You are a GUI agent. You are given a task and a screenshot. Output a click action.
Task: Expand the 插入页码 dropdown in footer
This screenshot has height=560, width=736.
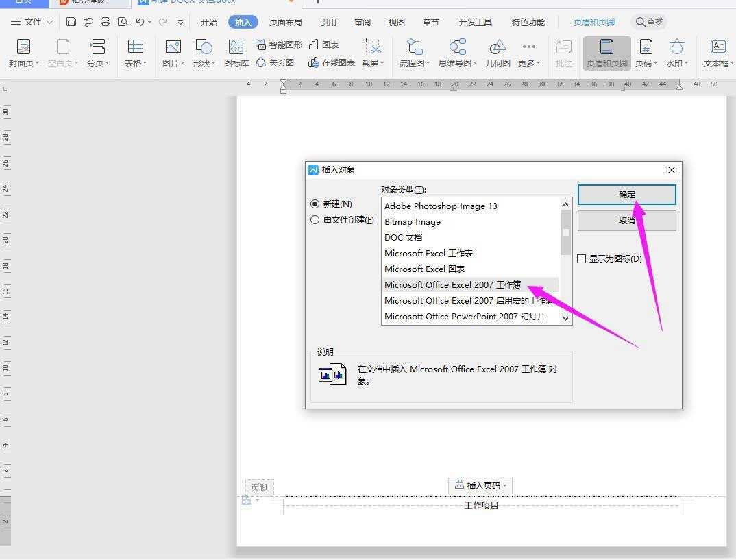click(x=480, y=485)
